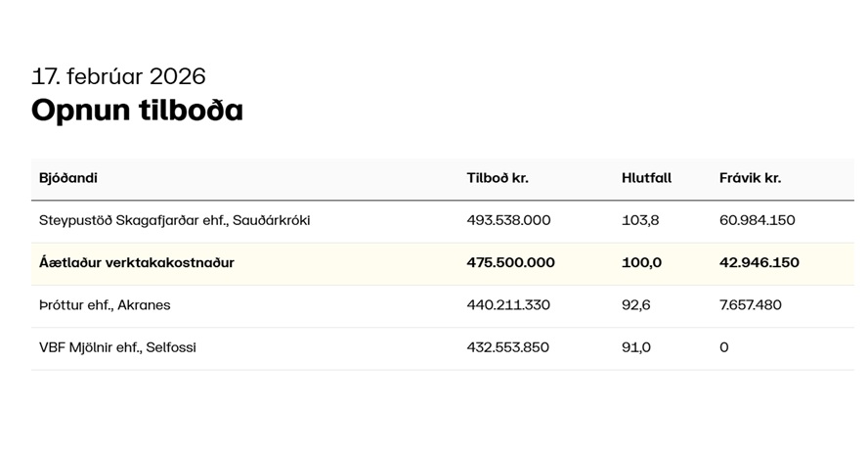
Task: Click the percentage value 92,6
Action: 636,305
